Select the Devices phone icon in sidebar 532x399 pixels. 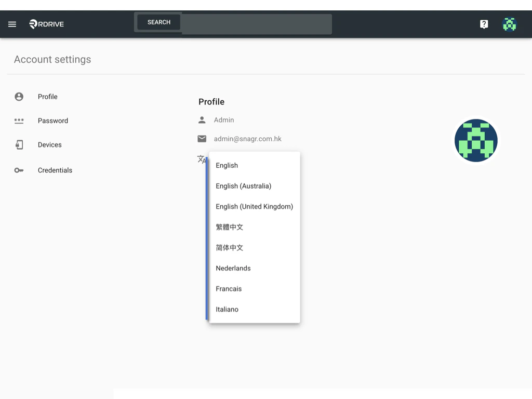19,144
